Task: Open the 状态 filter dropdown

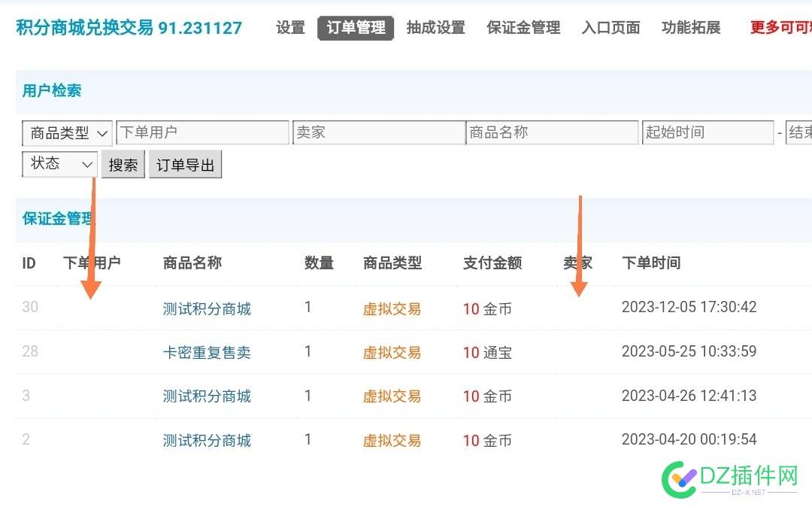Action: [x=59, y=164]
